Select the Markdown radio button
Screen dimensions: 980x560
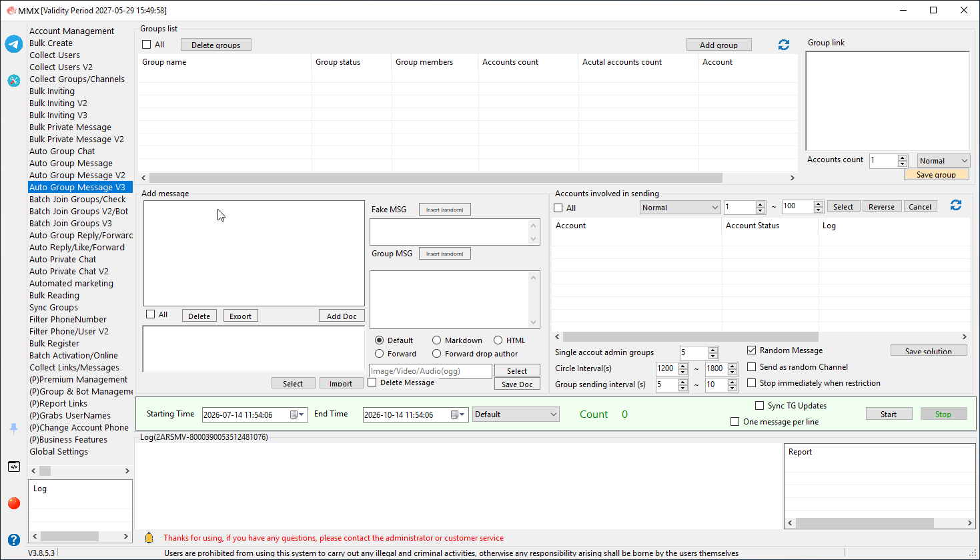(x=437, y=340)
